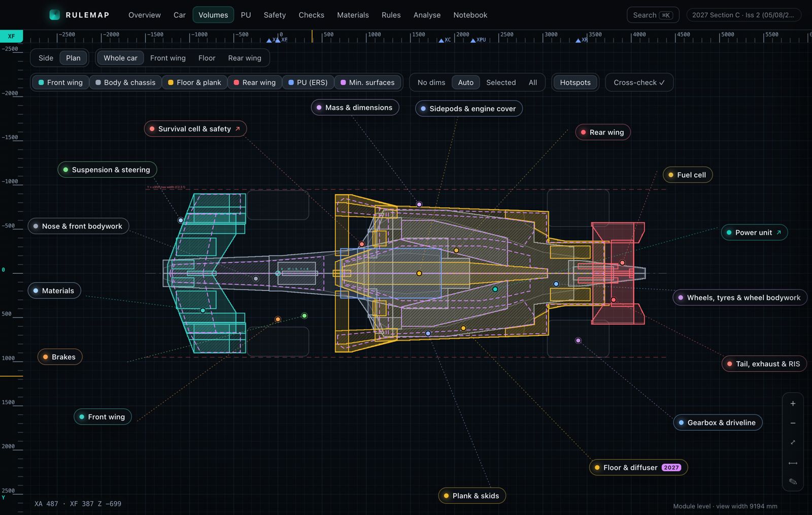Click the center hotspot dot on car centerline
The width and height of the screenshot is (812, 515).
point(419,273)
